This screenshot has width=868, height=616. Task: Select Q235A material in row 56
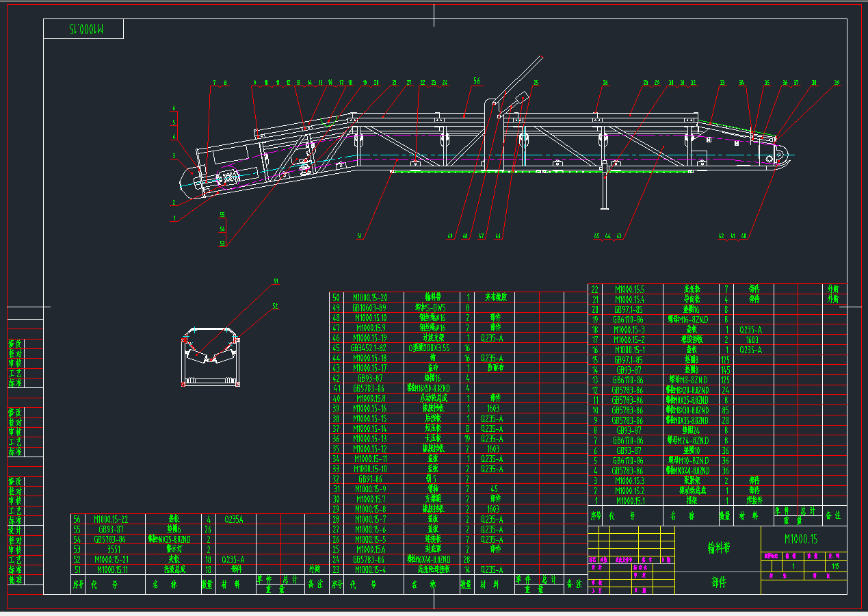point(233,519)
